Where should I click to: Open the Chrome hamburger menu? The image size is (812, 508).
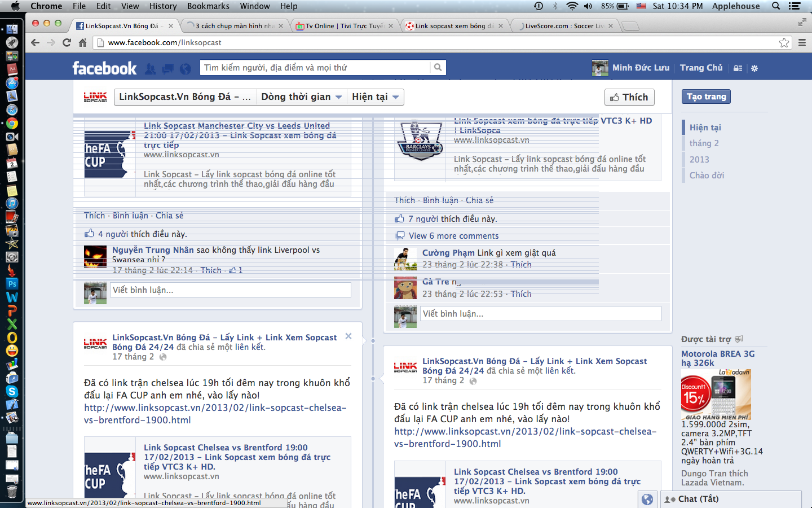(x=802, y=43)
